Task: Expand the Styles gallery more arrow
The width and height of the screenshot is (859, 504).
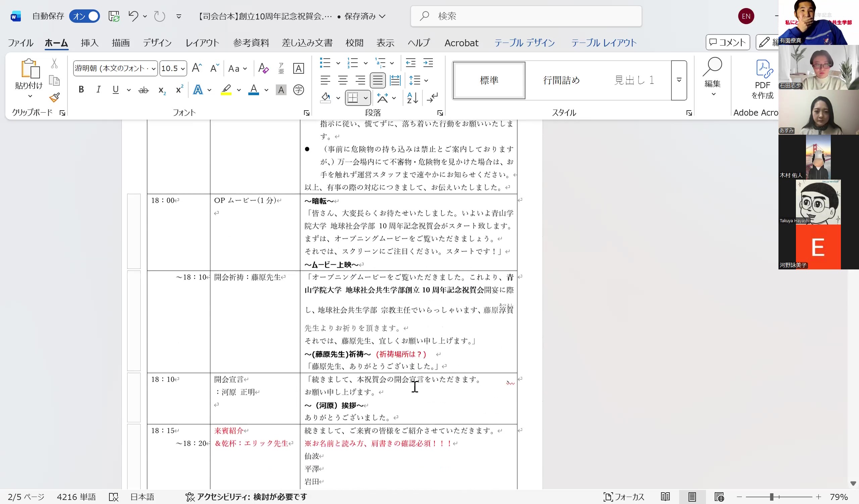Action: [x=679, y=80]
